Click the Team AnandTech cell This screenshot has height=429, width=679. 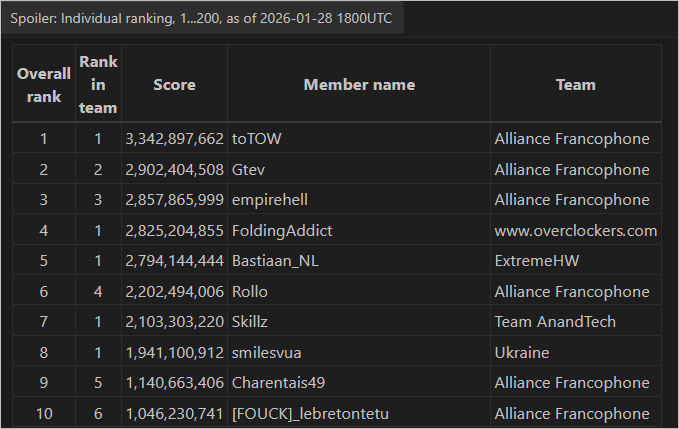pyautogui.click(x=555, y=322)
